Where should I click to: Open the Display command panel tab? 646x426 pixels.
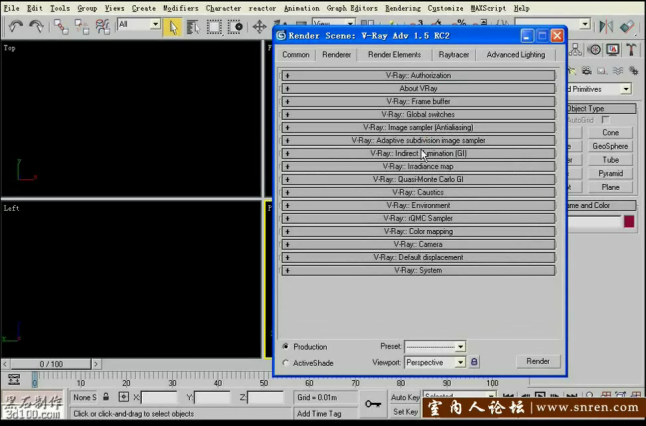[x=613, y=50]
